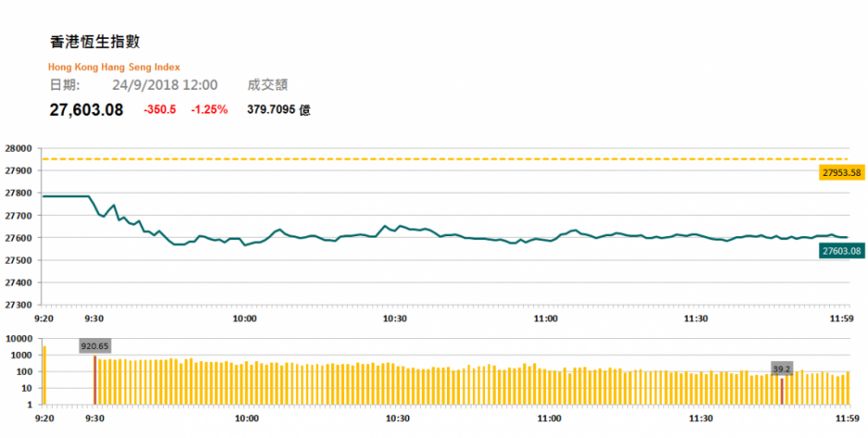Click the 10:00 label on volume chart axis

pyautogui.click(x=246, y=419)
